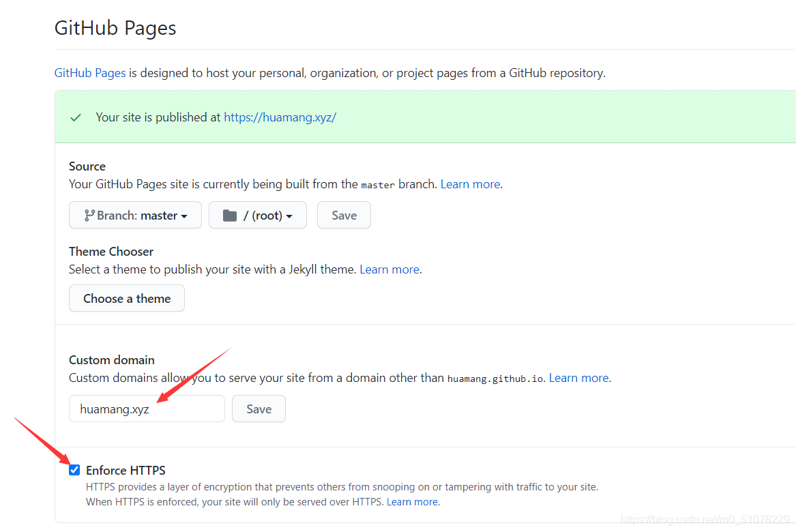The width and height of the screenshot is (796, 532).
Task: Click the folder icon in root selector
Action: (x=230, y=216)
